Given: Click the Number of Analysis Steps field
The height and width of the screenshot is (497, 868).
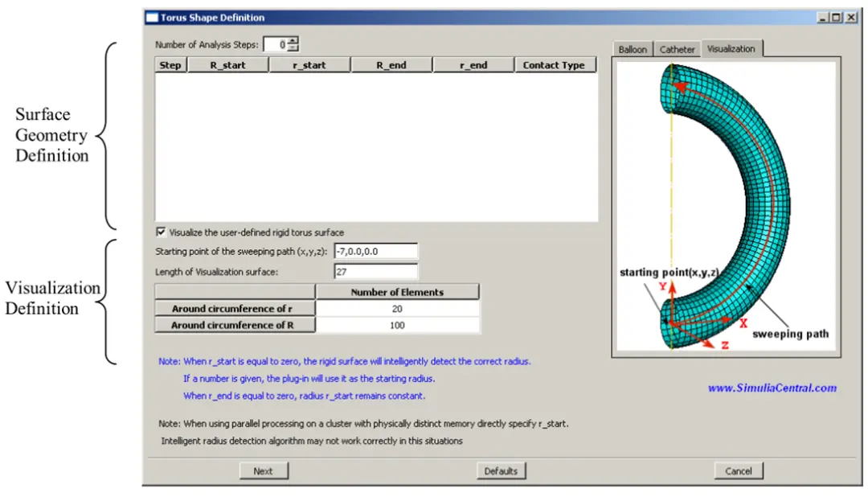Looking at the screenshot, I should [x=276, y=44].
